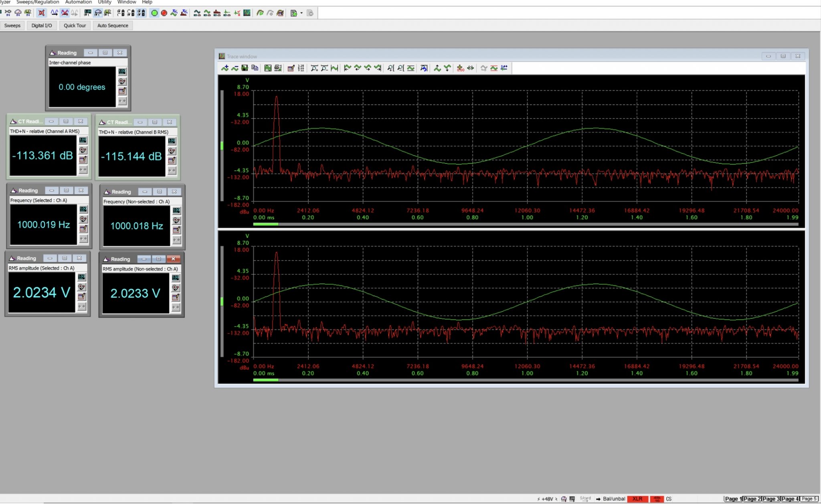Click table icon in RMS amplitude Selected reading
Image resolution: width=821 pixels, height=504 pixels.
[81, 296]
